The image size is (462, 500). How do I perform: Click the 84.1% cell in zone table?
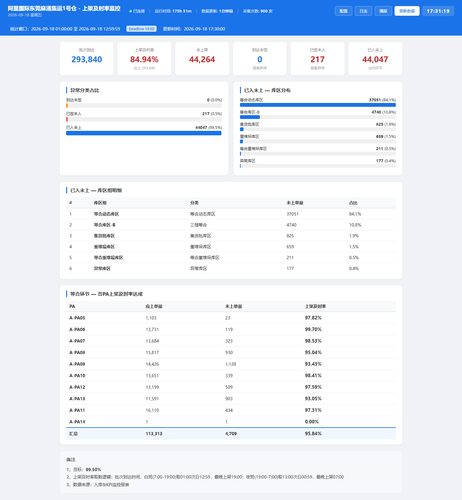click(x=355, y=214)
